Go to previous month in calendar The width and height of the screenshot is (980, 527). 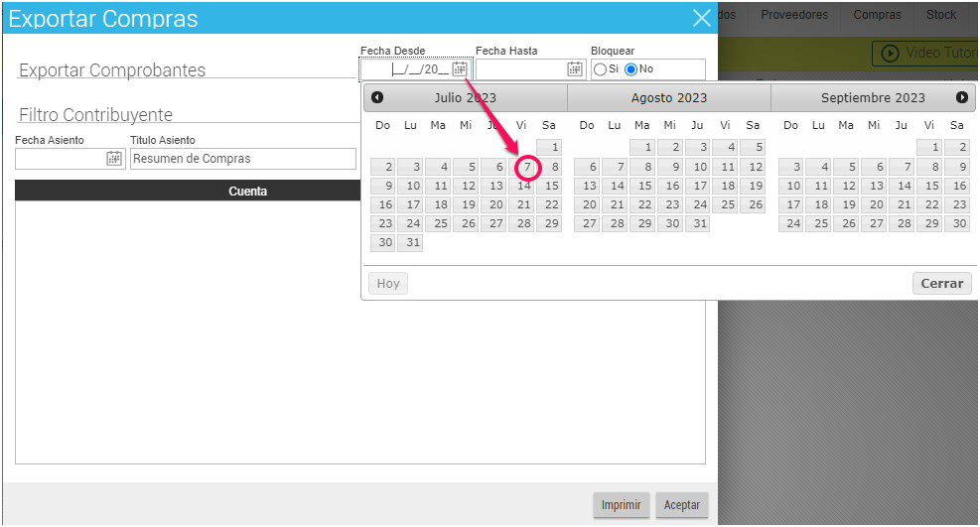tap(377, 97)
